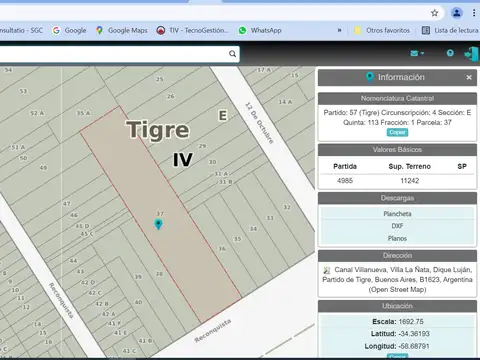
Task: Click the Nomenclatura Catastral header
Action: point(397,98)
